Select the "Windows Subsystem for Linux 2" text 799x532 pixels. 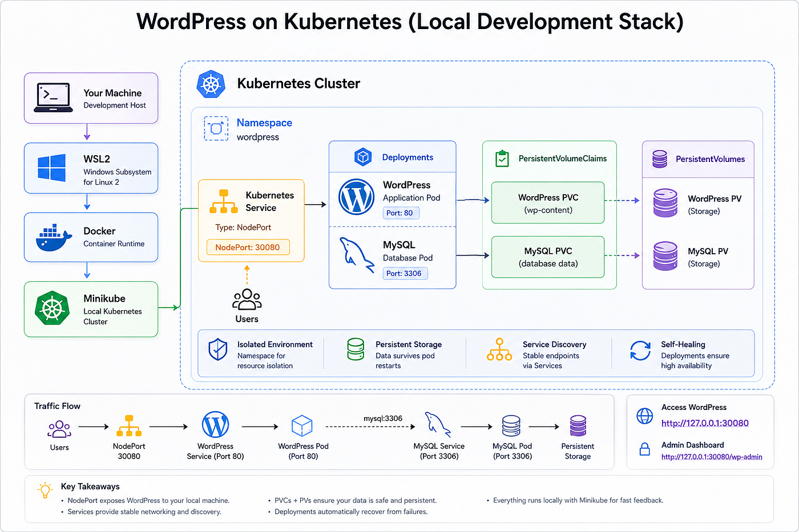118,177
